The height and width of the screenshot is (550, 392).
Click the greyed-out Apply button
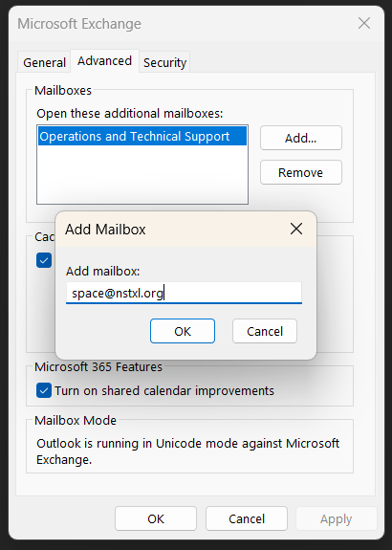pos(336,518)
